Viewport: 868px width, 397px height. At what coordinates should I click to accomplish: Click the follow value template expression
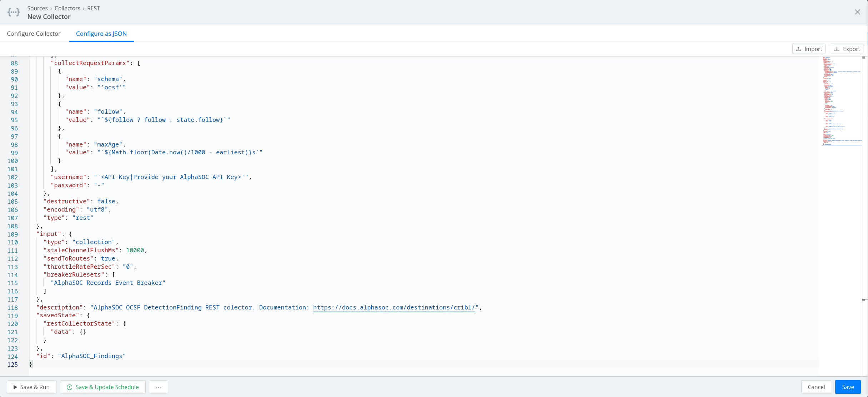click(x=164, y=120)
